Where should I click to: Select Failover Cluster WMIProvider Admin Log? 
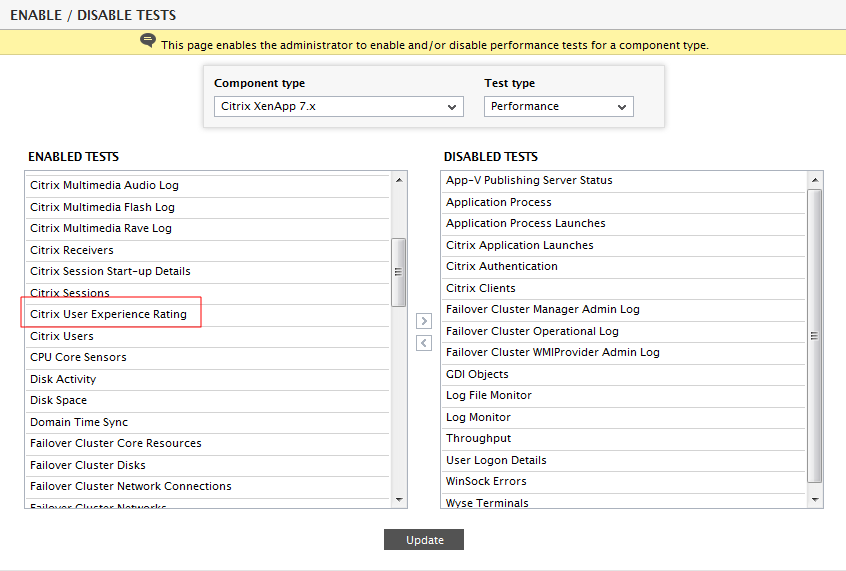point(624,352)
